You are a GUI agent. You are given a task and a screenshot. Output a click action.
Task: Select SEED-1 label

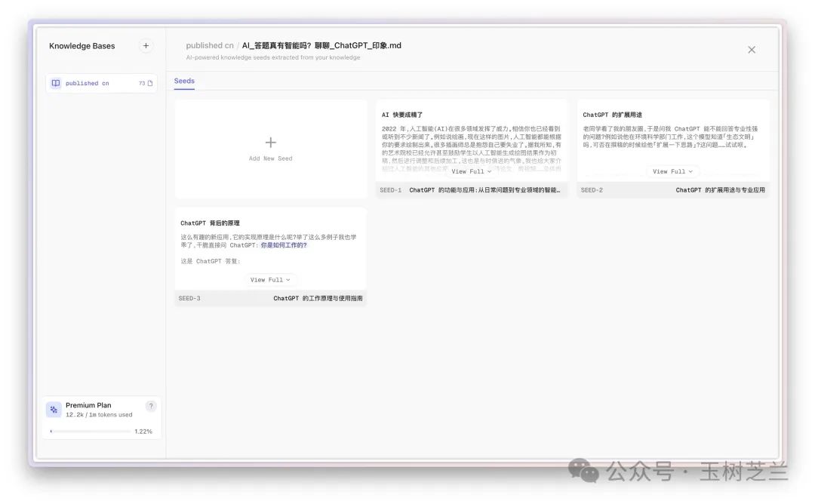pos(391,190)
